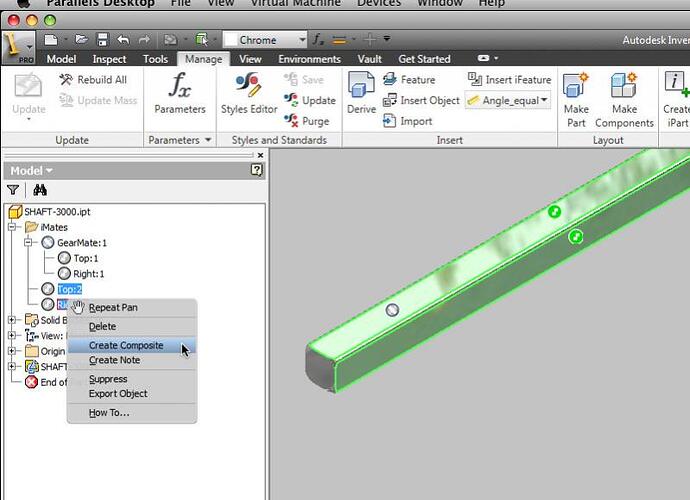Click the Save disk icon

point(102,40)
